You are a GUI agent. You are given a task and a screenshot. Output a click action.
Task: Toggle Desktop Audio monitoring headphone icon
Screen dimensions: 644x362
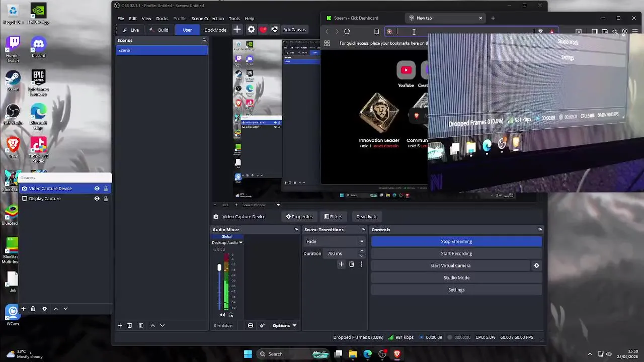click(x=231, y=315)
